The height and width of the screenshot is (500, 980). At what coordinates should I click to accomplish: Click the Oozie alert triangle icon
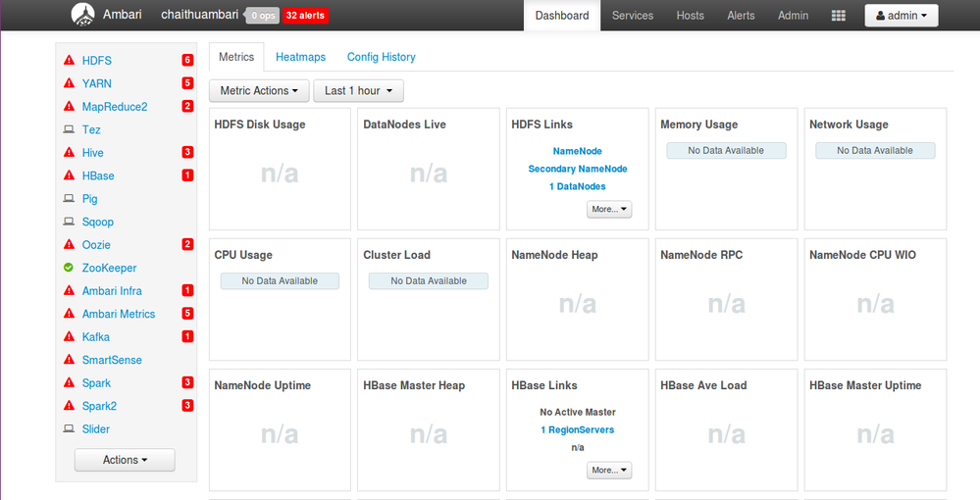coord(70,244)
